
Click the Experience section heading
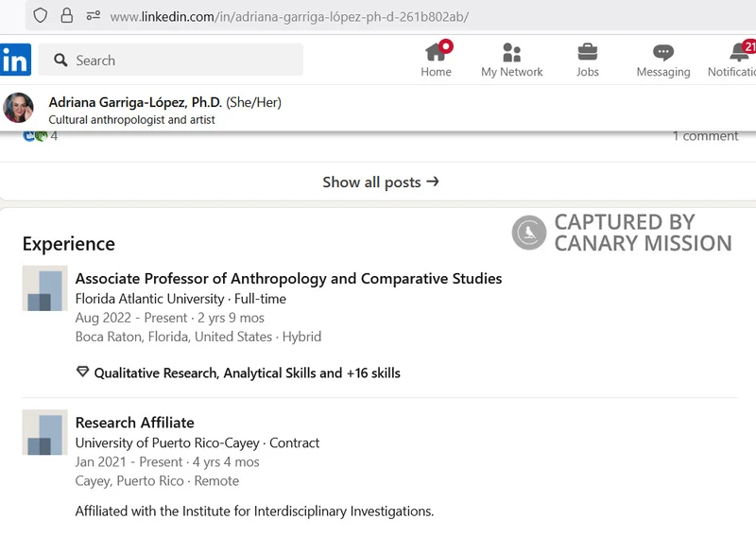pos(68,244)
